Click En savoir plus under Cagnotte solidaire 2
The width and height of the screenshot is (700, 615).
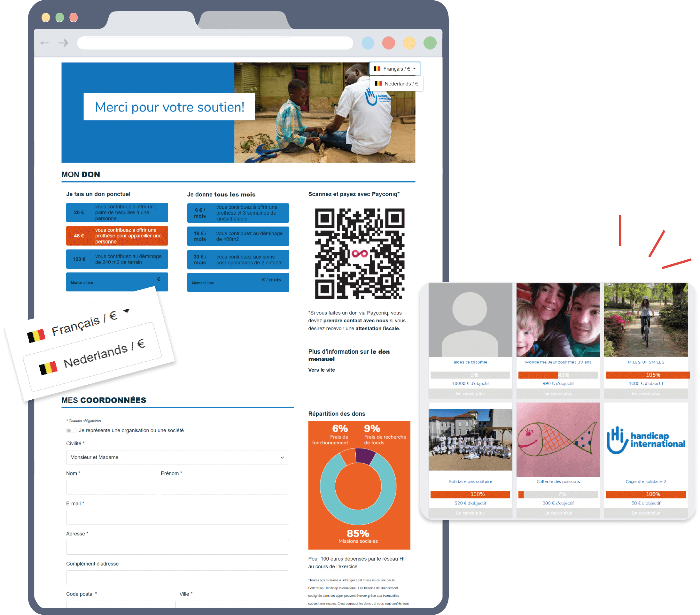[x=646, y=513]
